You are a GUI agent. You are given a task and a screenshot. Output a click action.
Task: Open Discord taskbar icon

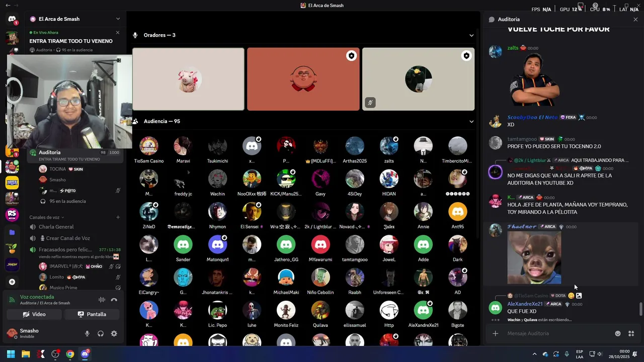tap(85, 354)
